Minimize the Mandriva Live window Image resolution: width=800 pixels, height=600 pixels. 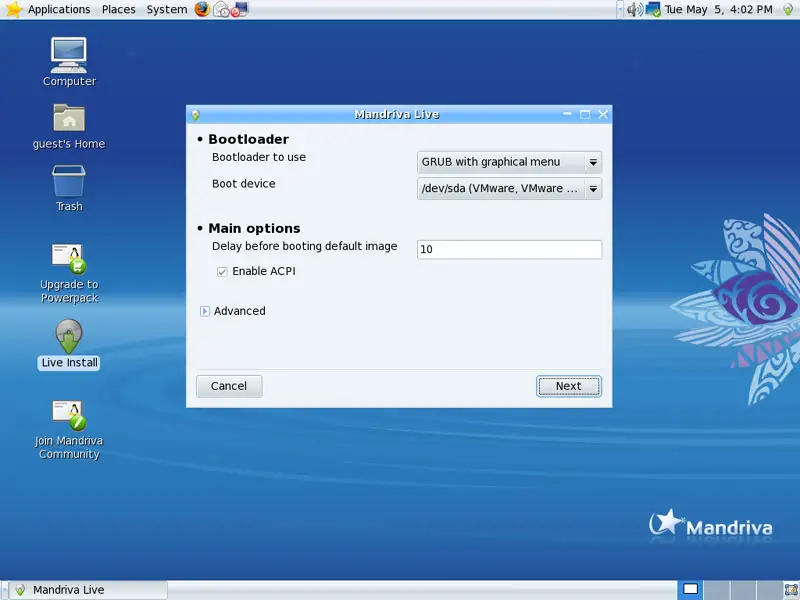[x=567, y=114]
